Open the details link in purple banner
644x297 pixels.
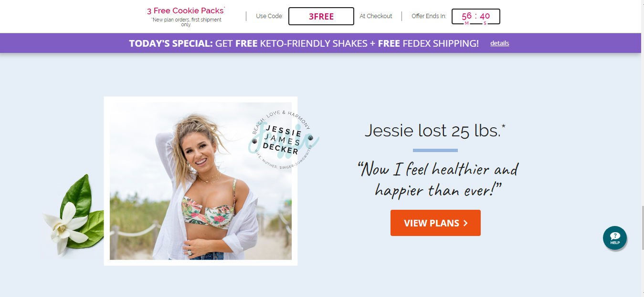point(499,43)
